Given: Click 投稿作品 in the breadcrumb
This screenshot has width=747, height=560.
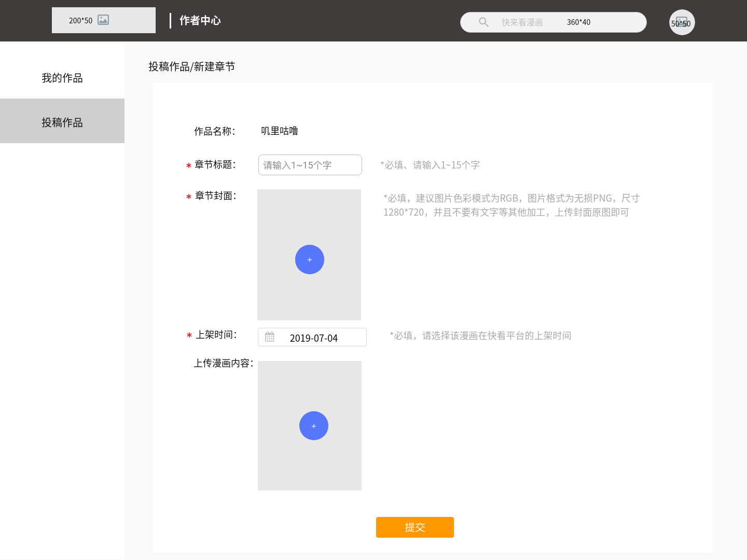Looking at the screenshot, I should point(168,66).
